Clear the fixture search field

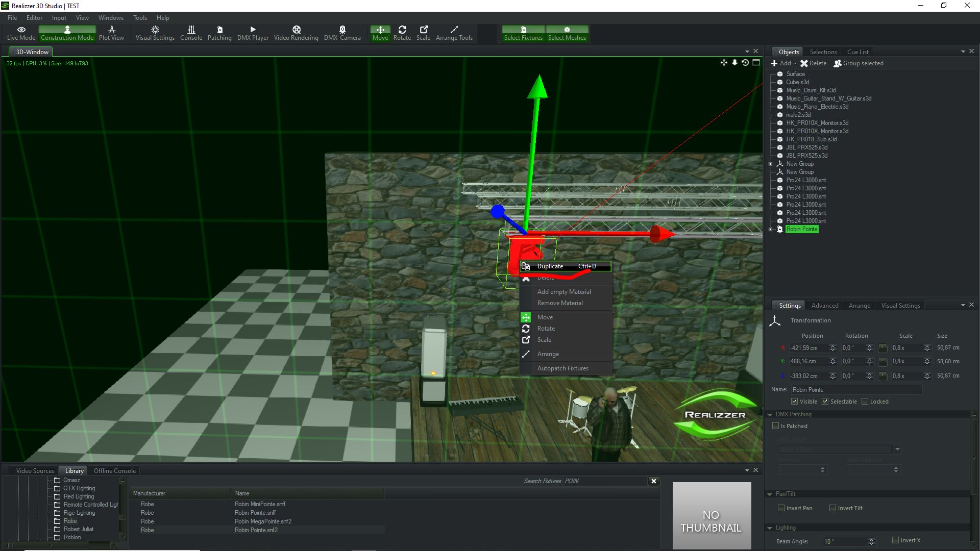click(x=654, y=481)
